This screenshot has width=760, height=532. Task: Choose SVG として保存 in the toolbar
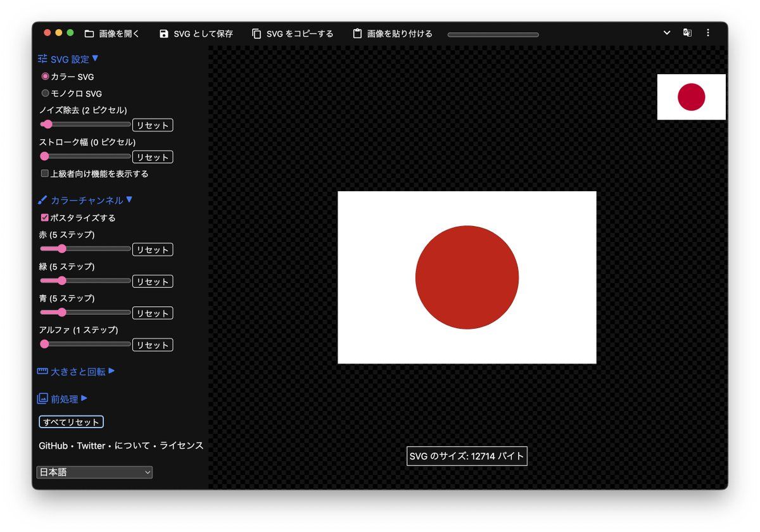(196, 34)
